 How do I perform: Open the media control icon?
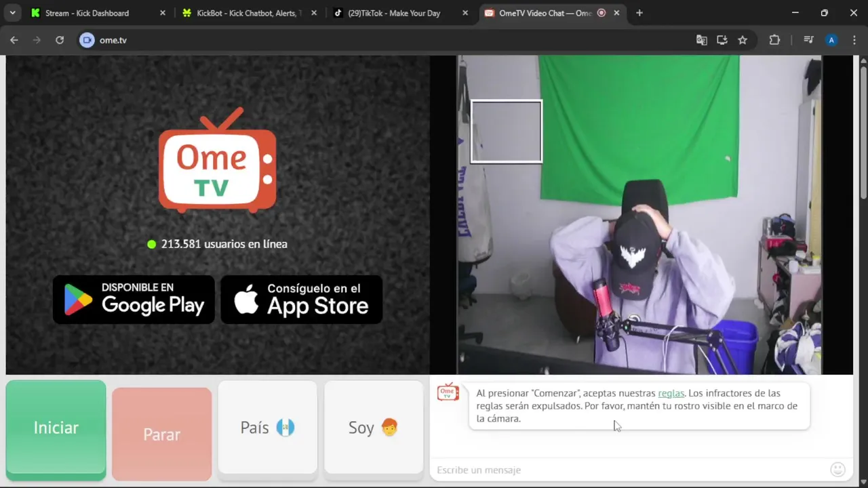(x=808, y=40)
